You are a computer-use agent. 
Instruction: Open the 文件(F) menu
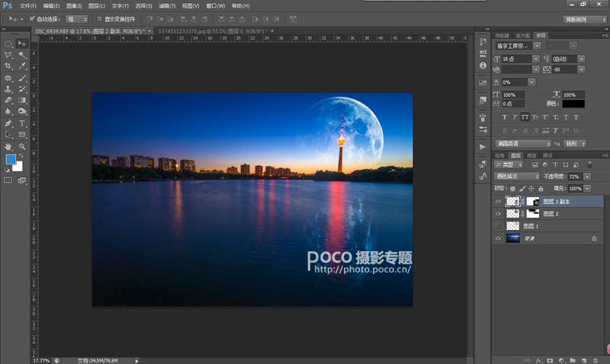tap(27, 6)
